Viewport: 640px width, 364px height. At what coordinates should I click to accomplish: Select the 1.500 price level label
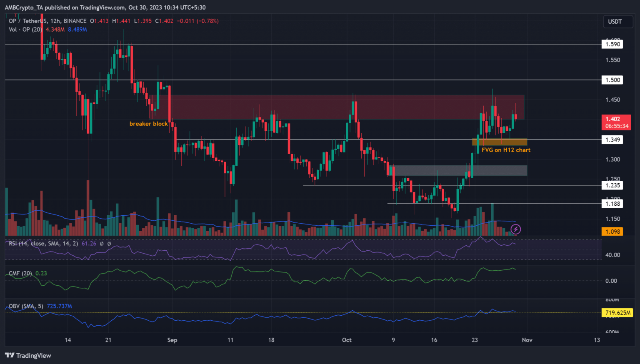coord(612,80)
